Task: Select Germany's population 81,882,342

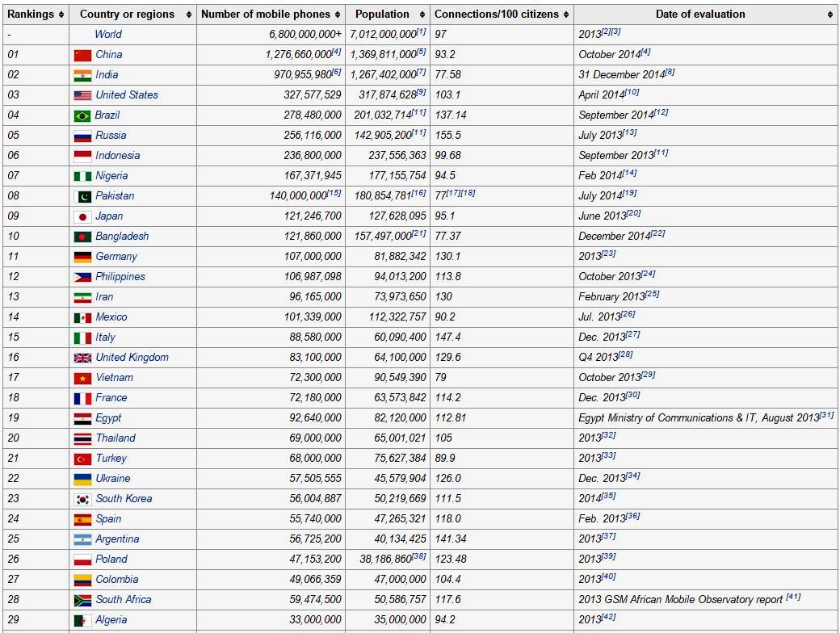Action: click(x=400, y=257)
